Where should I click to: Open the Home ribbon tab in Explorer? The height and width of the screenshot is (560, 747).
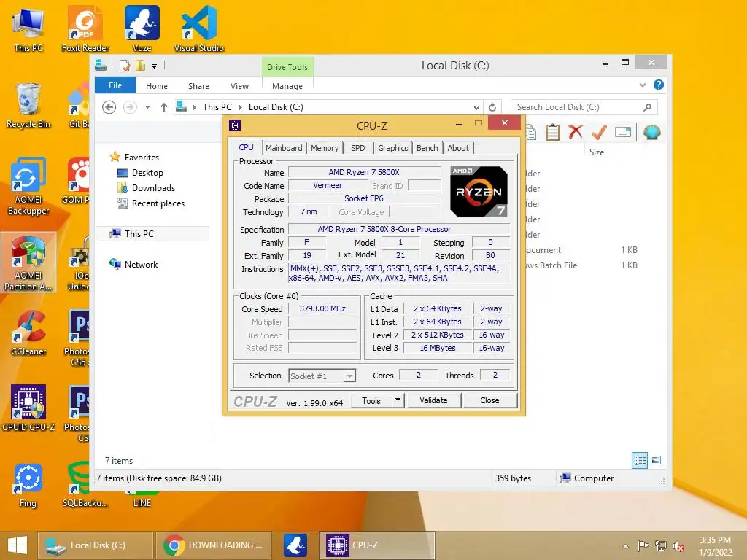156,86
